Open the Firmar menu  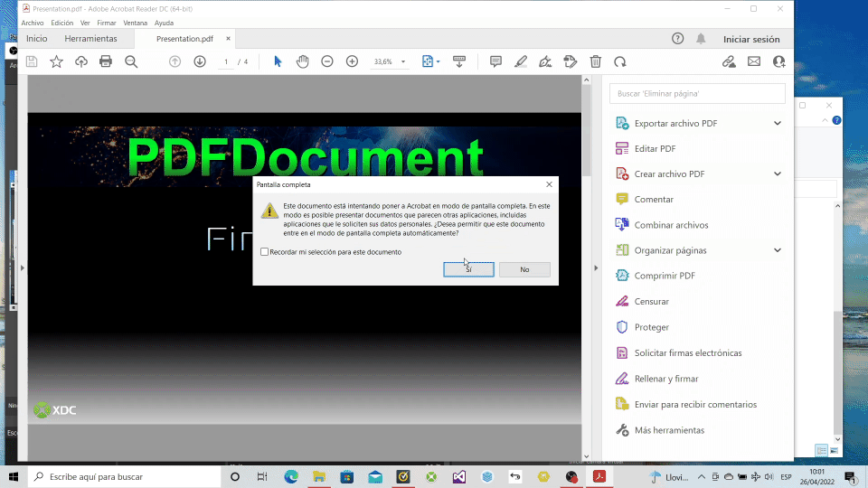[107, 23]
